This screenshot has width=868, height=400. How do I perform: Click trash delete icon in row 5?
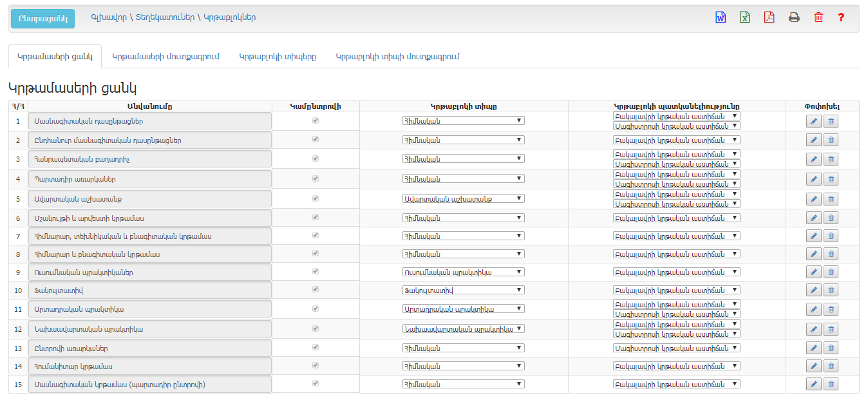(x=831, y=199)
